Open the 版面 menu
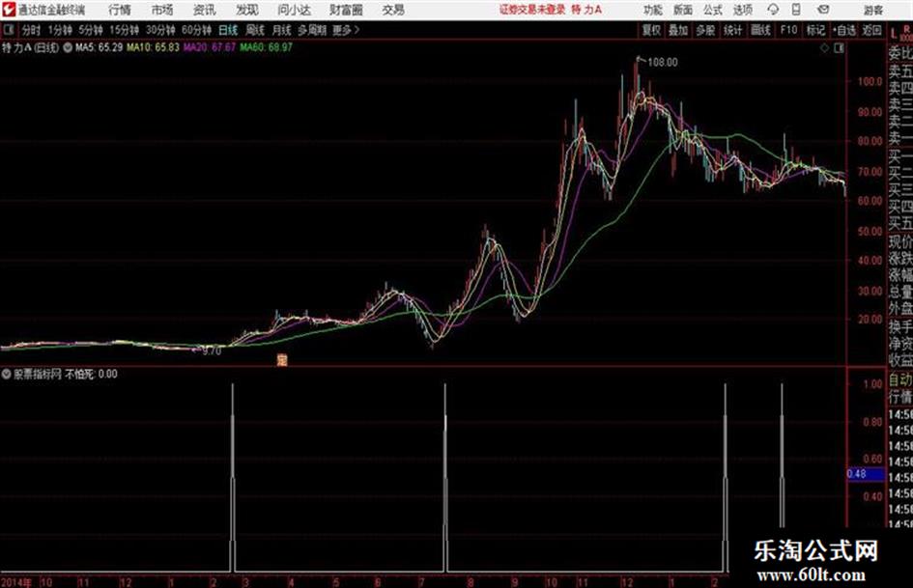913x588 pixels. (682, 10)
